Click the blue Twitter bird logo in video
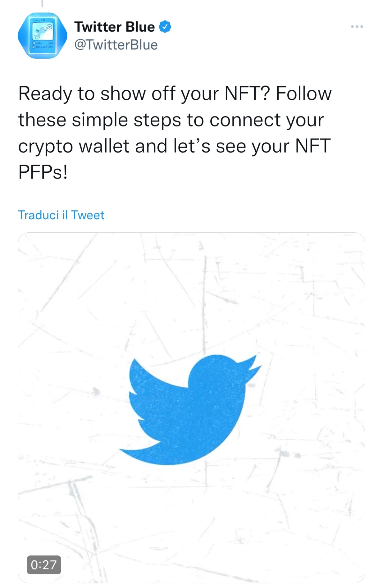Image resolution: width=383 pixels, height=588 pixels. [x=190, y=410]
